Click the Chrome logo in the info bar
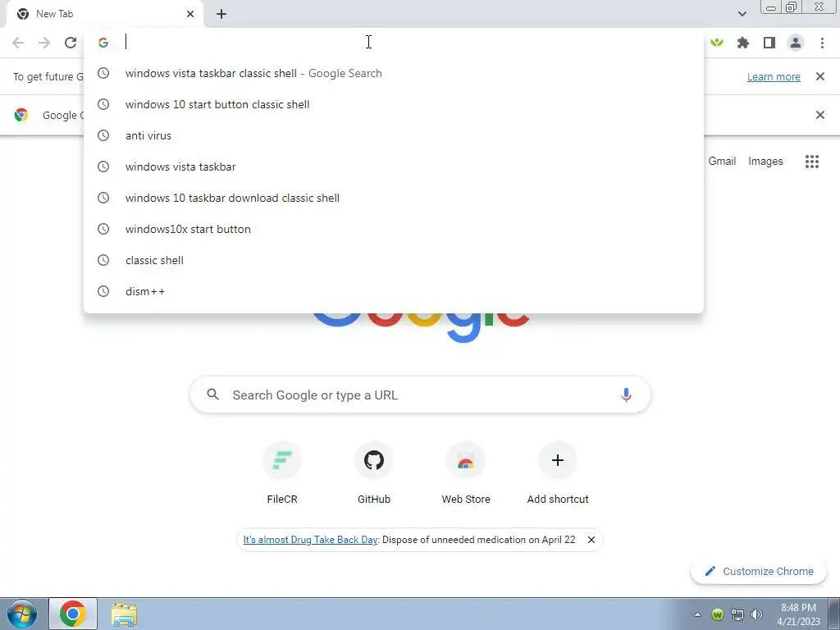 [x=21, y=115]
